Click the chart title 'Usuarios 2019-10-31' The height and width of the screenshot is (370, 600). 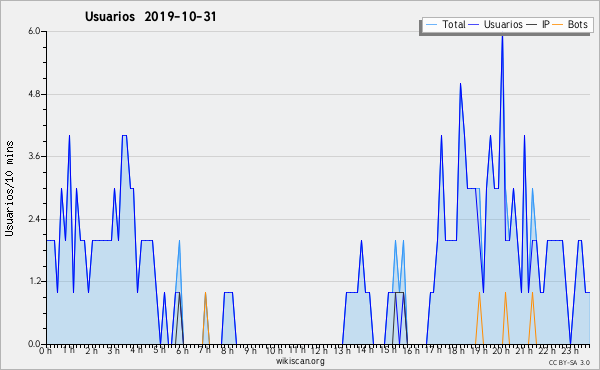[150, 16]
